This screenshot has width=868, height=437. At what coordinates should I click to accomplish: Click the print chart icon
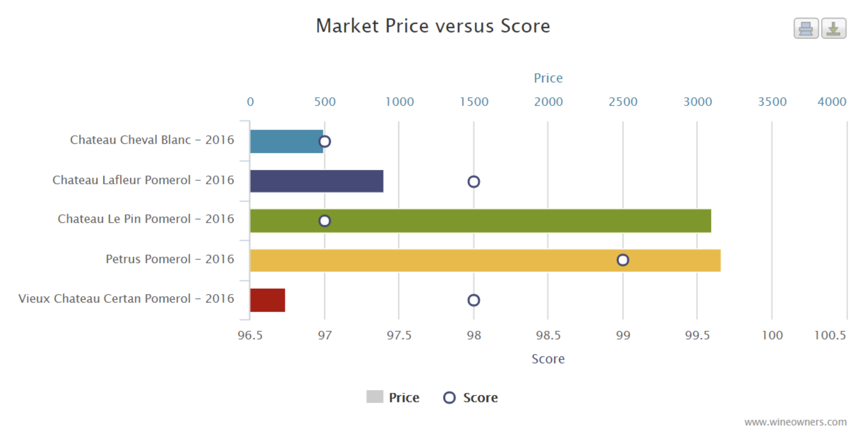pyautogui.click(x=805, y=28)
